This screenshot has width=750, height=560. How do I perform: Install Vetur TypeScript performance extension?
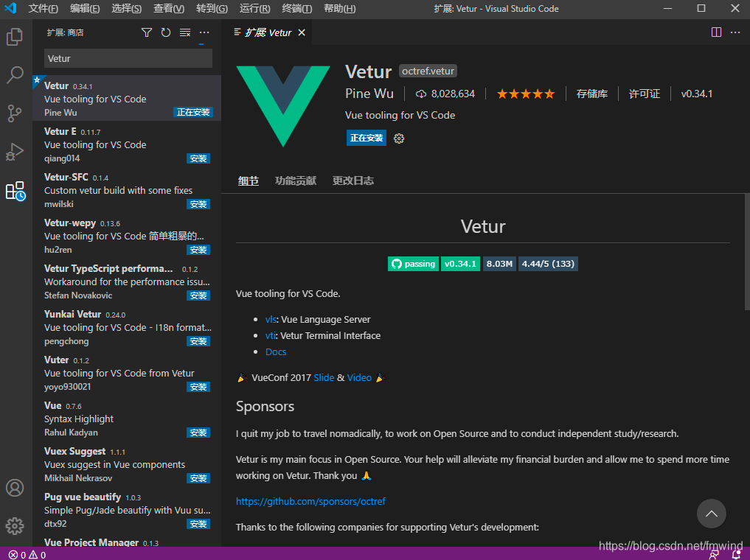click(198, 295)
